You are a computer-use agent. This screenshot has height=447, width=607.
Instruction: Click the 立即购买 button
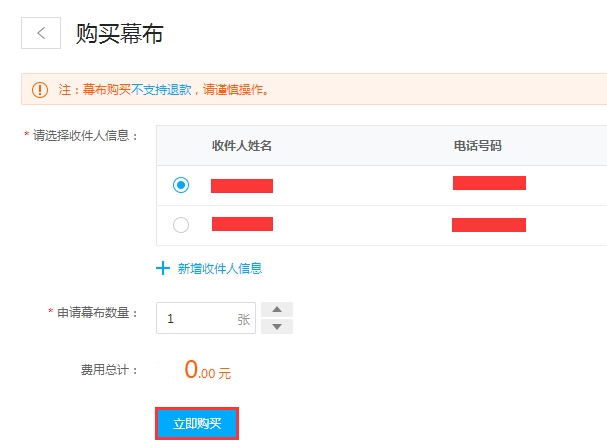click(x=197, y=423)
